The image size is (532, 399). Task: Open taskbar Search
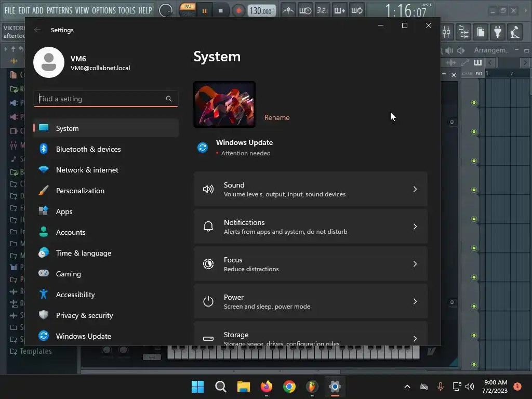coord(220,387)
